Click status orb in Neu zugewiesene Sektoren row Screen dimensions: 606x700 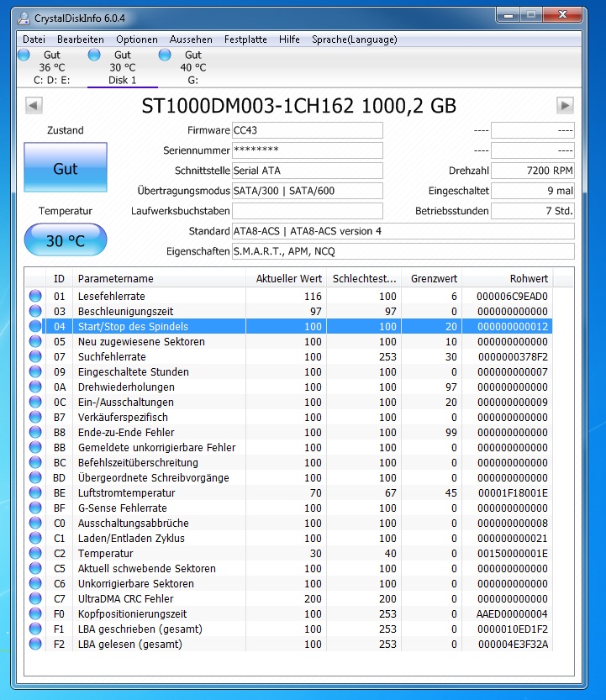pos(35,341)
